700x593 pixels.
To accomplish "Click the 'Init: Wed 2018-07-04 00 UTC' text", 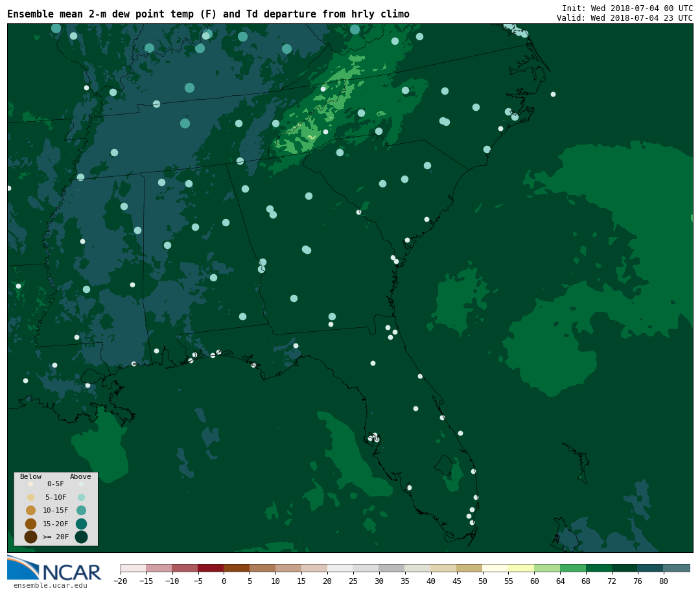I will pos(627,8).
